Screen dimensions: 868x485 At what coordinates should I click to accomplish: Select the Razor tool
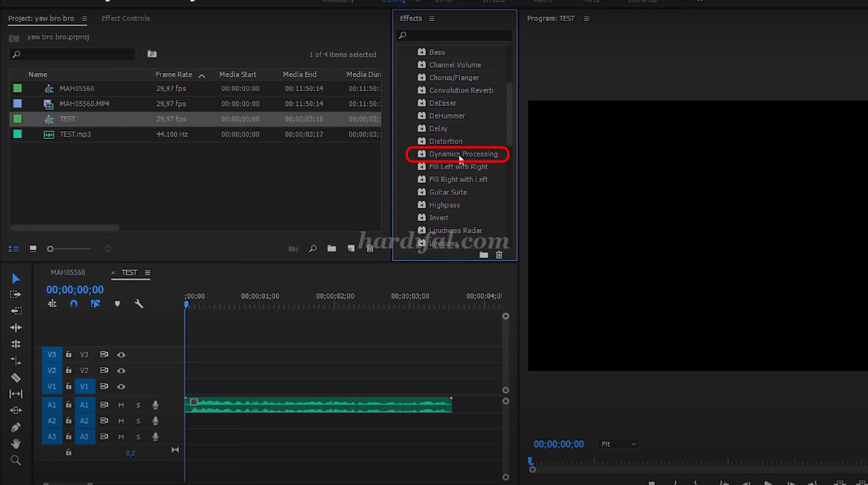[16, 378]
